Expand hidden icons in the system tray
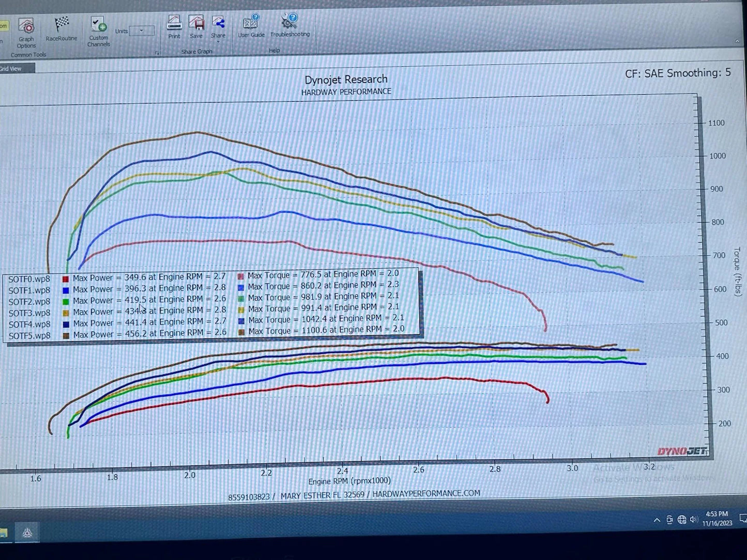 point(657,520)
